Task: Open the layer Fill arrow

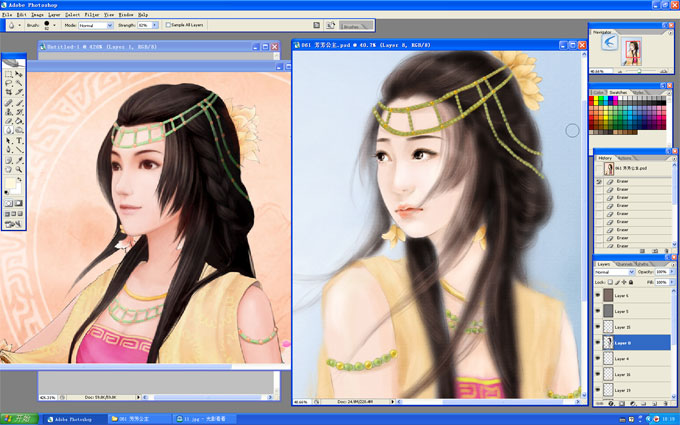Action: pos(672,282)
